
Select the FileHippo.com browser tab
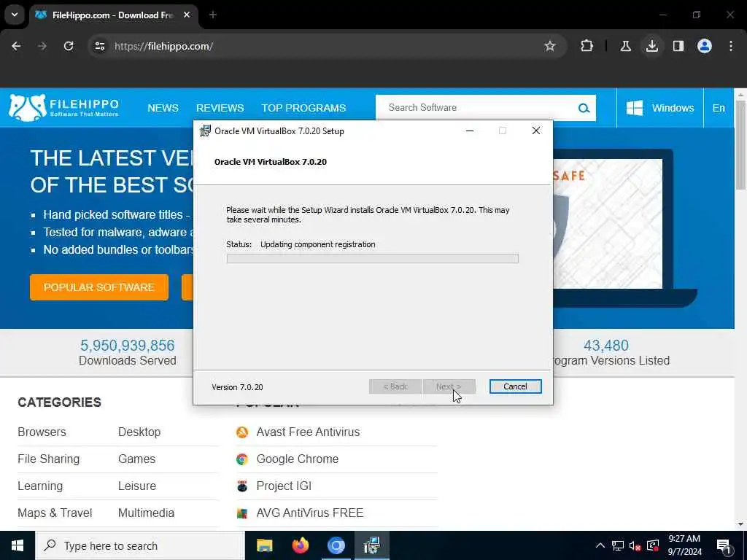113,15
